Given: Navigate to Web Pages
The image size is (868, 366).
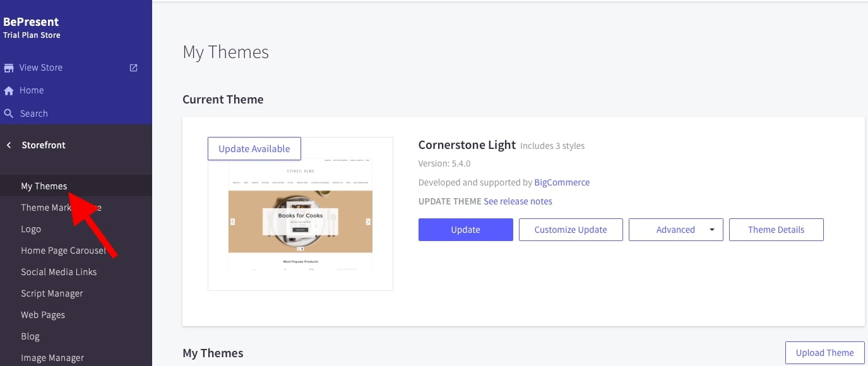Looking at the screenshot, I should coord(43,315).
